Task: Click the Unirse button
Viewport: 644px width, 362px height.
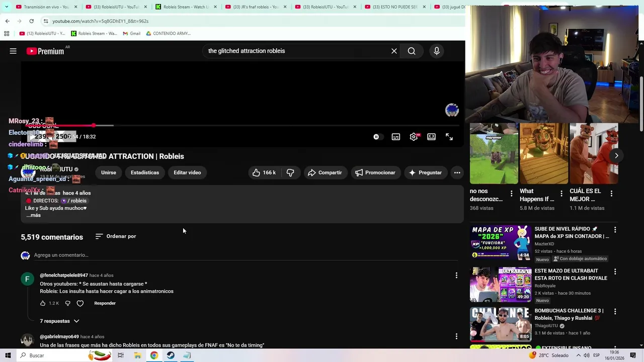Action: (108, 172)
